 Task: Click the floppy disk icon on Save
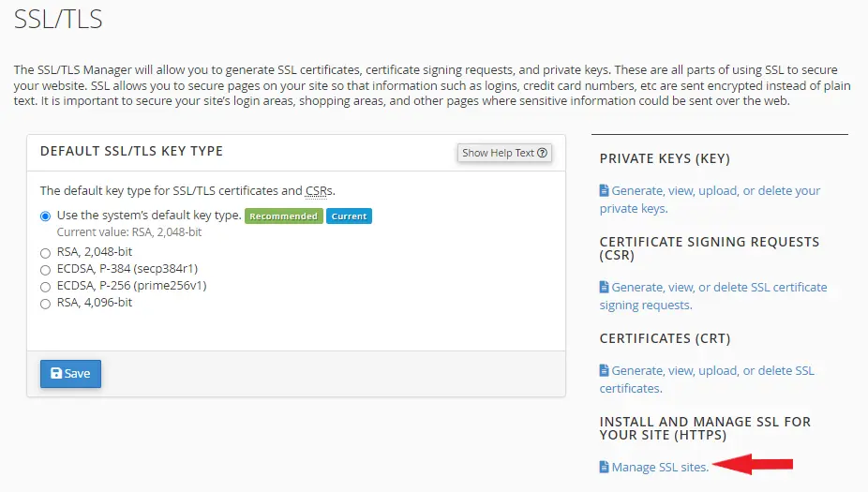[x=56, y=373]
